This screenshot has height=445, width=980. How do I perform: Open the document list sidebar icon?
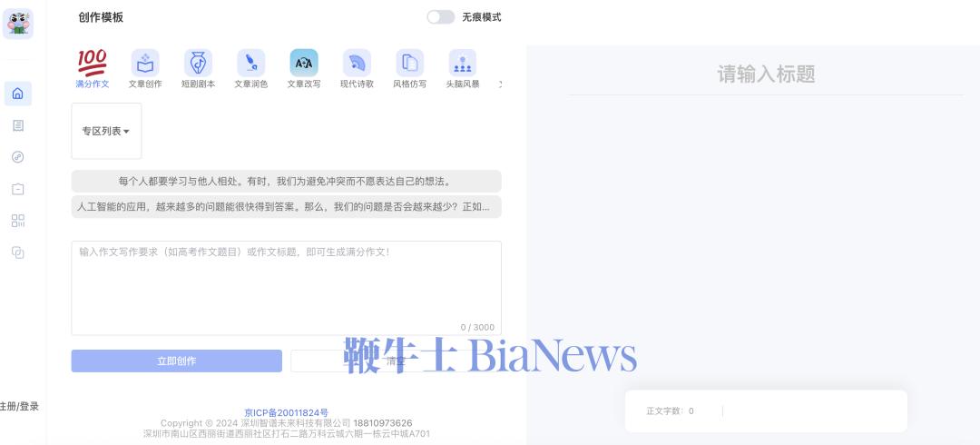[18, 125]
